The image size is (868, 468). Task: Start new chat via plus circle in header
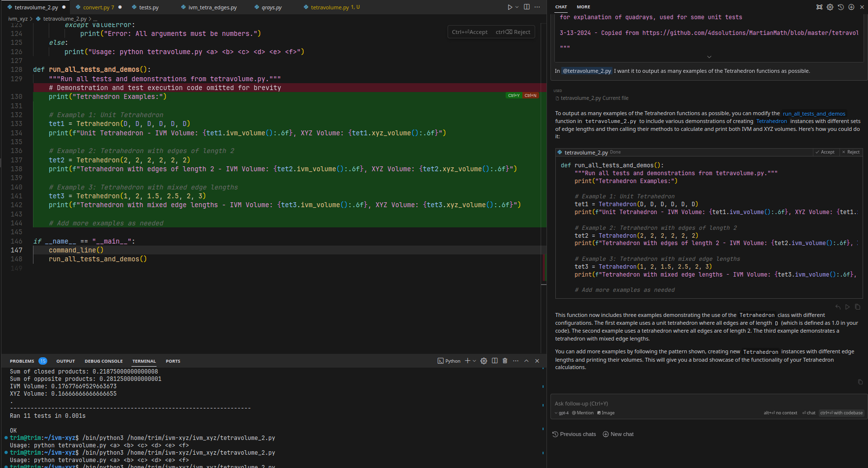pyautogui.click(x=851, y=7)
